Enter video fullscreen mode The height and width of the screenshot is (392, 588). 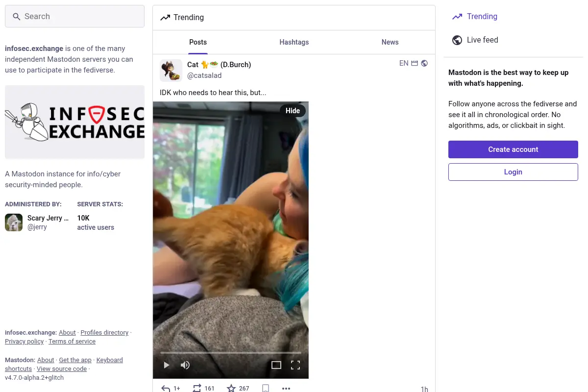coord(295,365)
